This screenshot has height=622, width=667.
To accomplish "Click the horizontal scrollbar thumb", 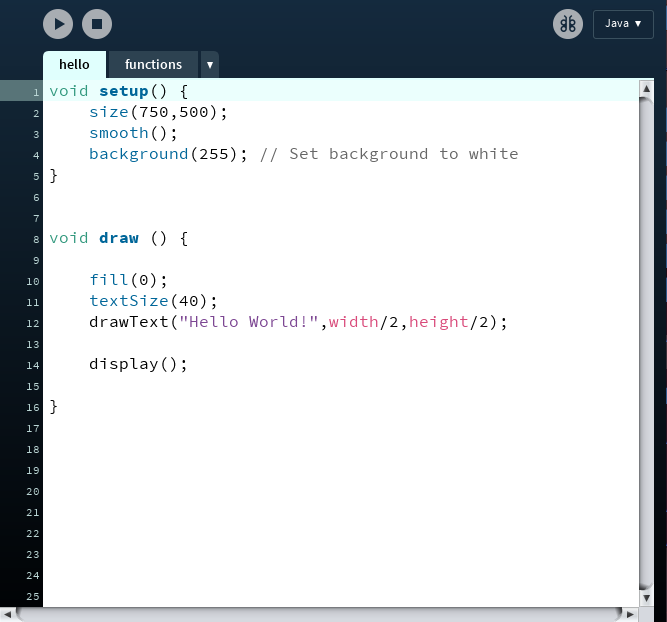I will point(319,614).
